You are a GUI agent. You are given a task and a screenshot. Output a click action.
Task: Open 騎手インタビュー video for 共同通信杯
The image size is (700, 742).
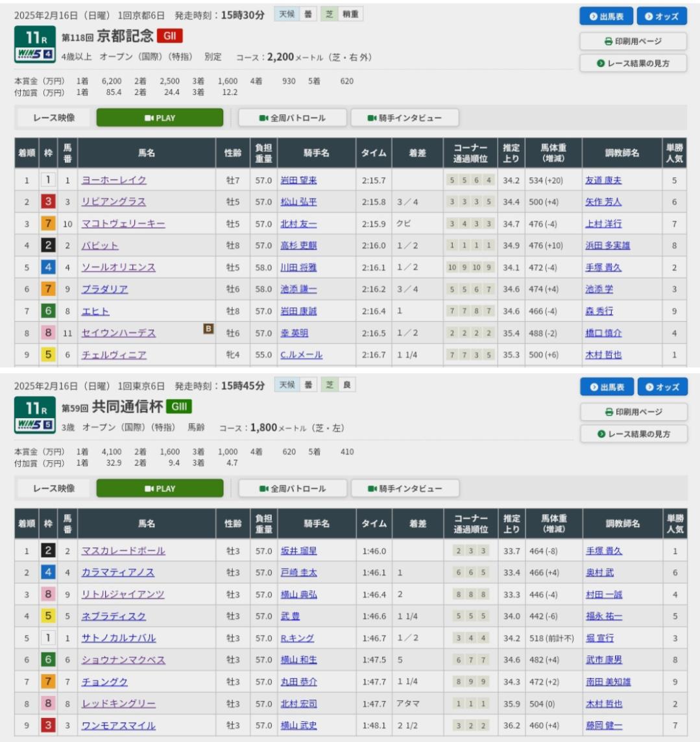[404, 489]
